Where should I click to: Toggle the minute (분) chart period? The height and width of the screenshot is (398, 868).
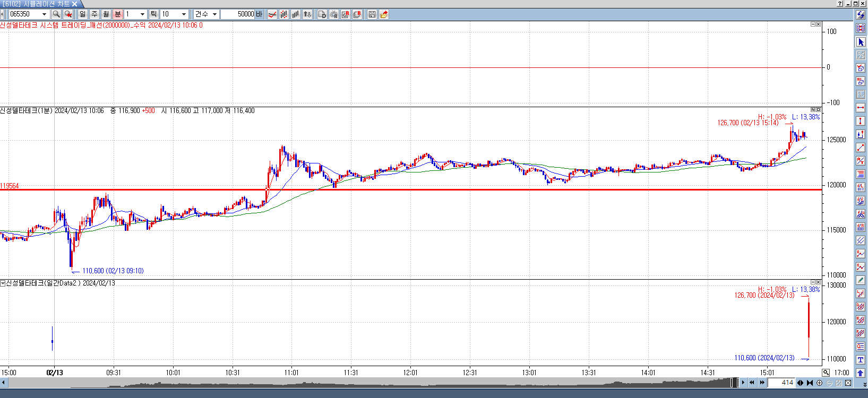click(118, 14)
